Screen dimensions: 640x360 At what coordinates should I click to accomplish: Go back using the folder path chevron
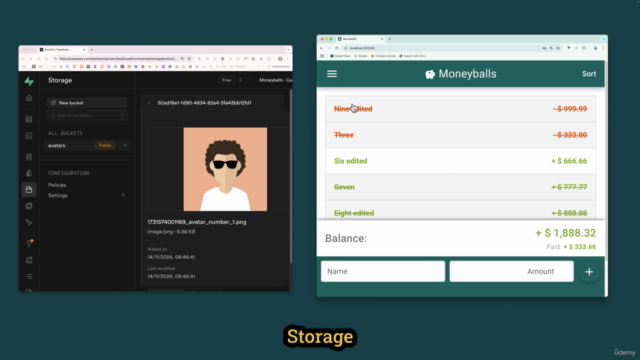pos(149,103)
